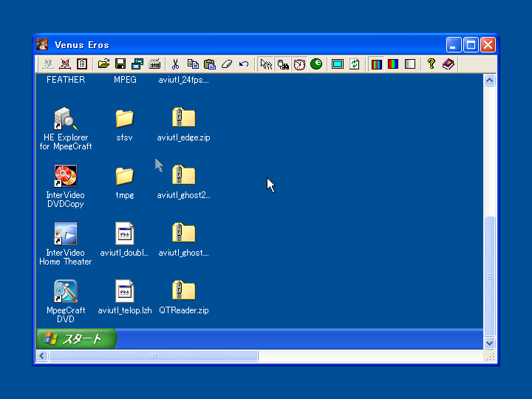Select the aviutl_edge.zip archive
The height and width of the screenshot is (399, 532).
click(183, 124)
